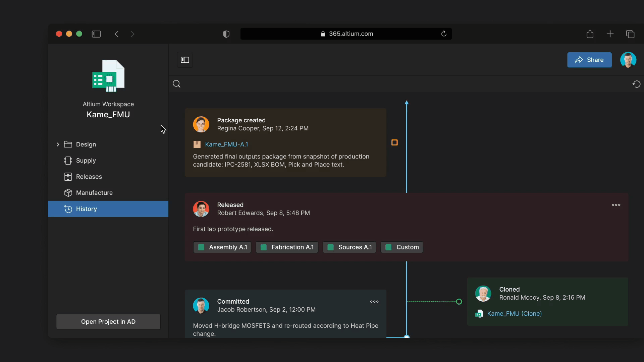Viewport: 644px width, 362px height.
Task: Collapse the workspace navigation panel icon
Action: tap(185, 60)
